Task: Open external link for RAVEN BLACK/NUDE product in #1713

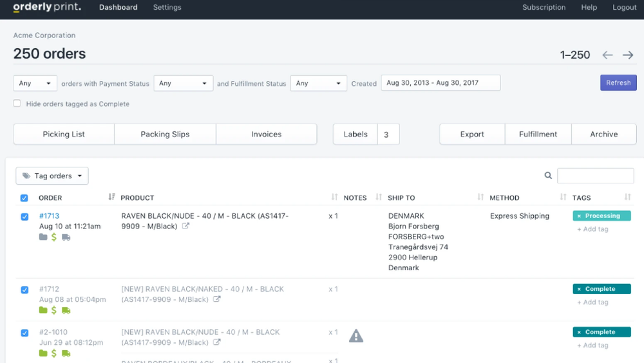Action: (x=185, y=226)
